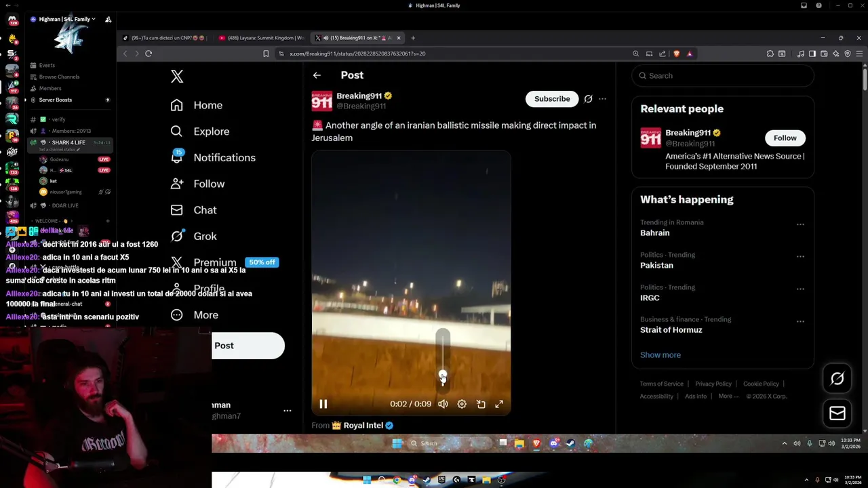This screenshot has height=488, width=868.
Task: Open account menu dots beside the profile name
Action: tap(288, 411)
